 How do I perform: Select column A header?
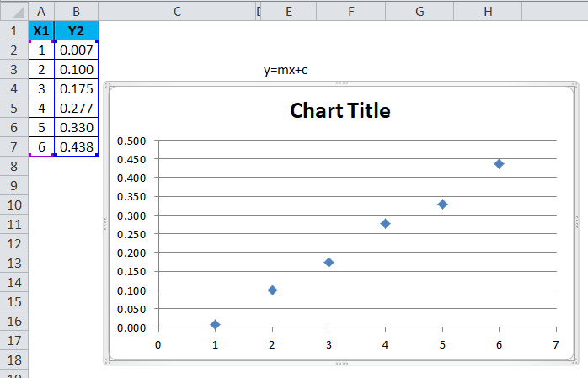pos(41,11)
